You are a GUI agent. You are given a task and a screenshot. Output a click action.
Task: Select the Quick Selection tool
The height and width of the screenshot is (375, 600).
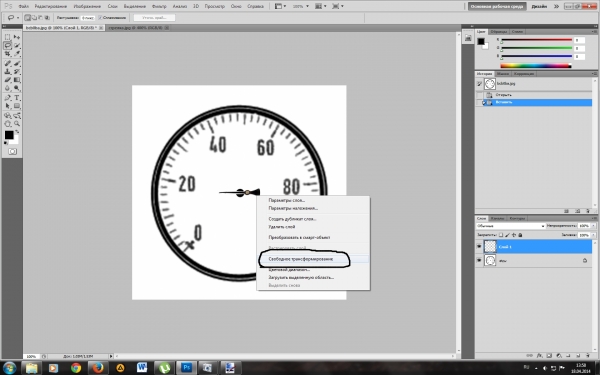(x=17, y=46)
